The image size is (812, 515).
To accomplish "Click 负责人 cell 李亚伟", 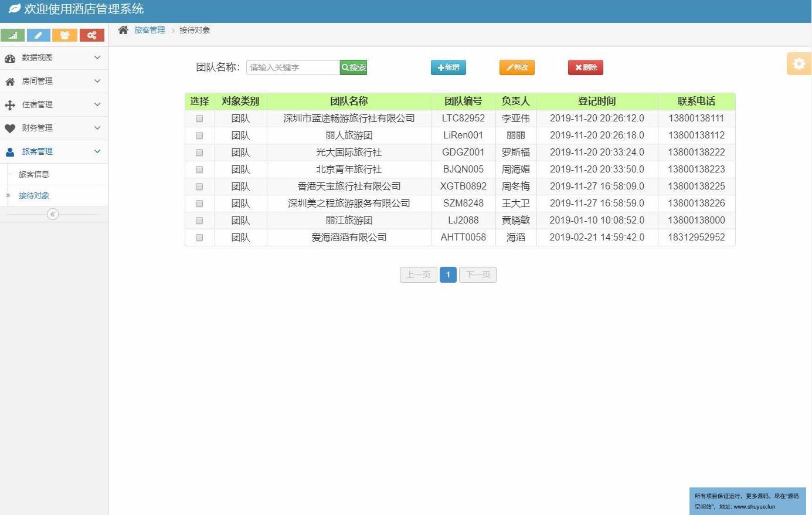I will pos(516,118).
